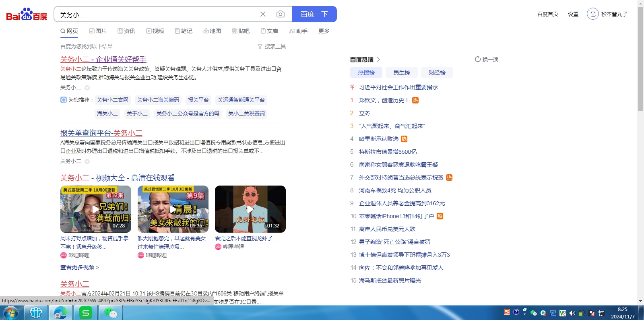Switch to 视频 tab

click(155, 31)
